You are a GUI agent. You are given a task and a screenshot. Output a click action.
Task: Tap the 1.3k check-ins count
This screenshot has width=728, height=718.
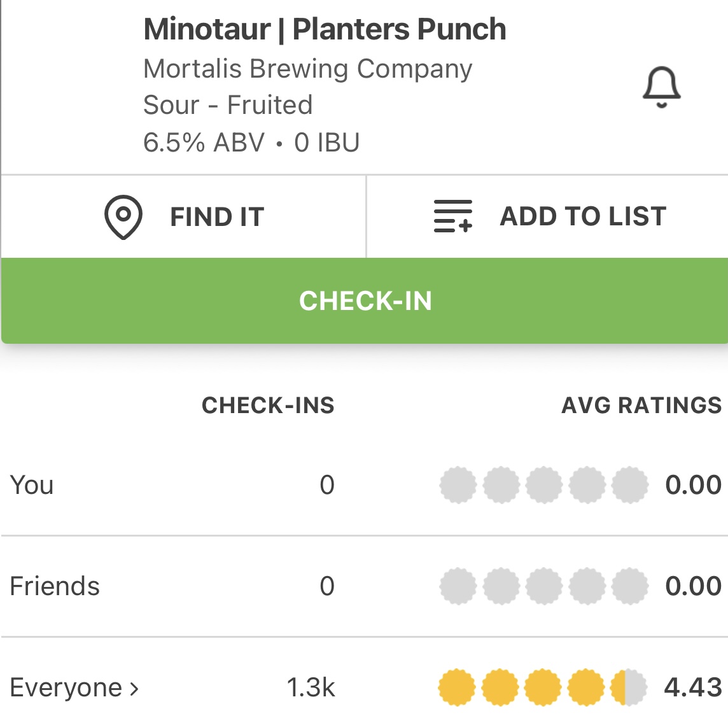pos(311,687)
